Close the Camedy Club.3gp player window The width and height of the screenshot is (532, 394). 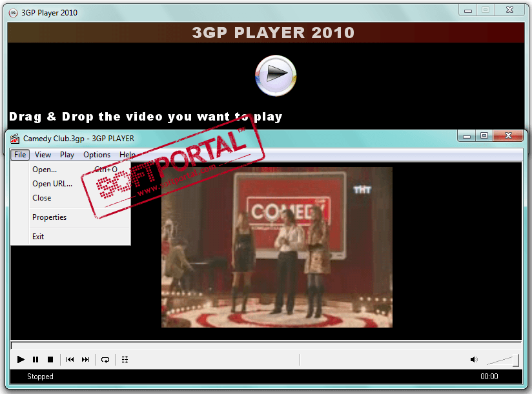508,136
